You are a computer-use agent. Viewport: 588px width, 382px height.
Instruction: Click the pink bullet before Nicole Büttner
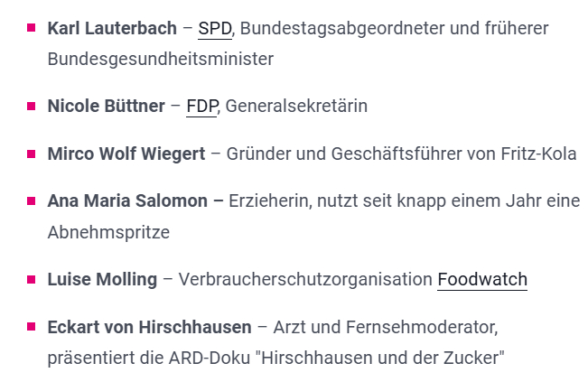pyautogui.click(x=32, y=107)
